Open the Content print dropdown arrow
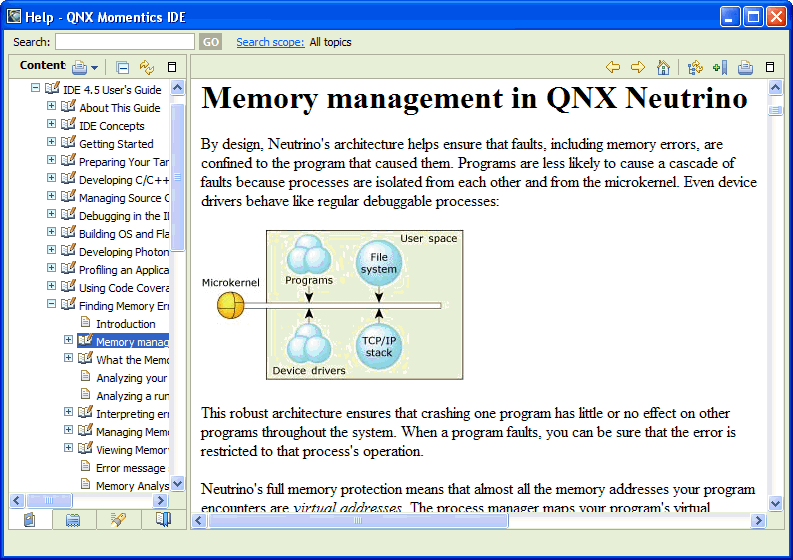This screenshot has height=560, width=793. click(x=95, y=68)
